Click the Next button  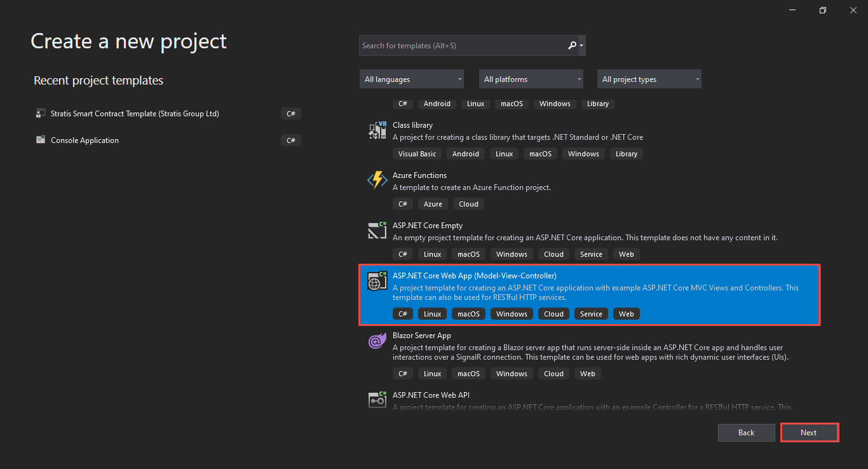coord(809,433)
